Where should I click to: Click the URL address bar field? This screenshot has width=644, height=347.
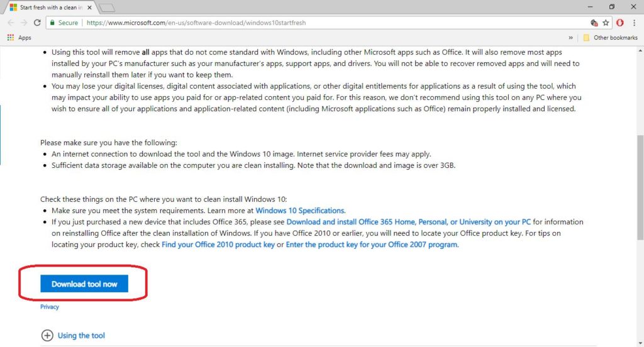pos(328,23)
